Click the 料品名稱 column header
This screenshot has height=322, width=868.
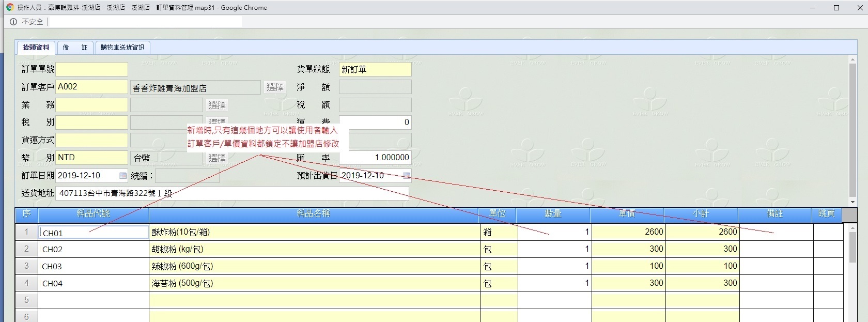coord(314,214)
